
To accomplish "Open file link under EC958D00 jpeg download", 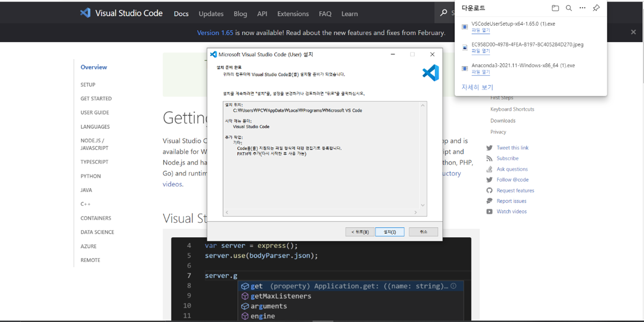I will pyautogui.click(x=481, y=51).
